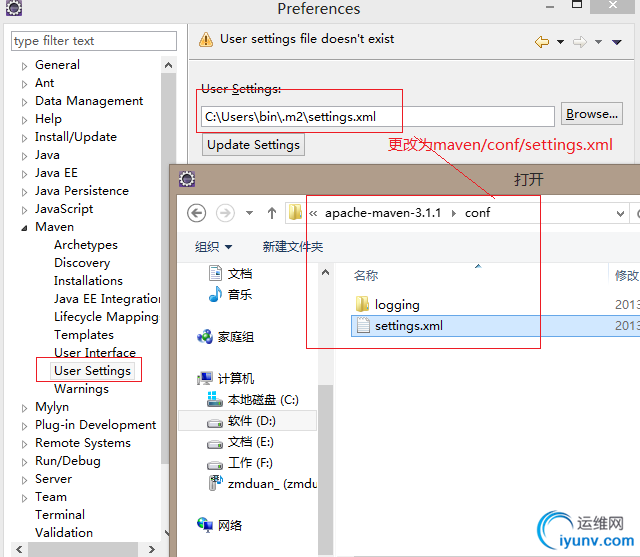This screenshot has height=557, width=640.
Task: Select Plug-in Development in preferences tree
Action: (96, 425)
